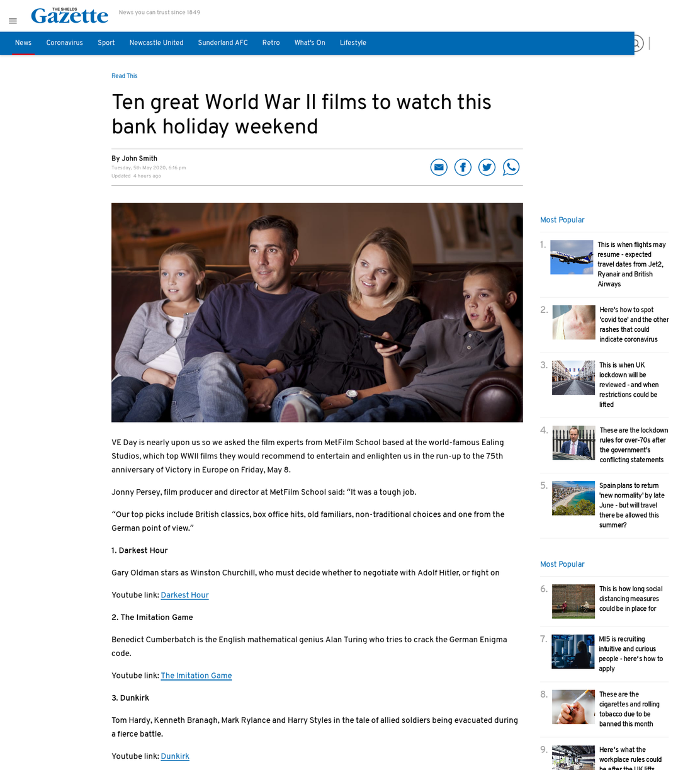
Task: Open Sunderland AFC section
Action: tap(223, 43)
